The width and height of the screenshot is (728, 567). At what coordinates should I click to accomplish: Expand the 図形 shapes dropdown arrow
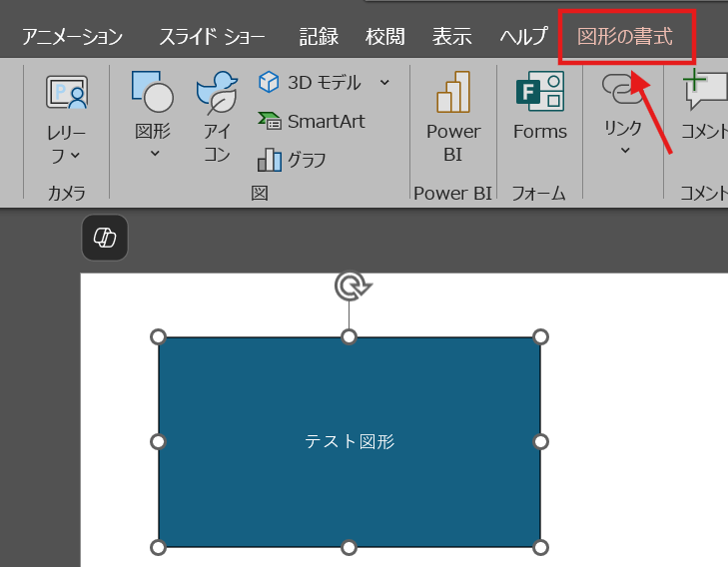(155, 153)
